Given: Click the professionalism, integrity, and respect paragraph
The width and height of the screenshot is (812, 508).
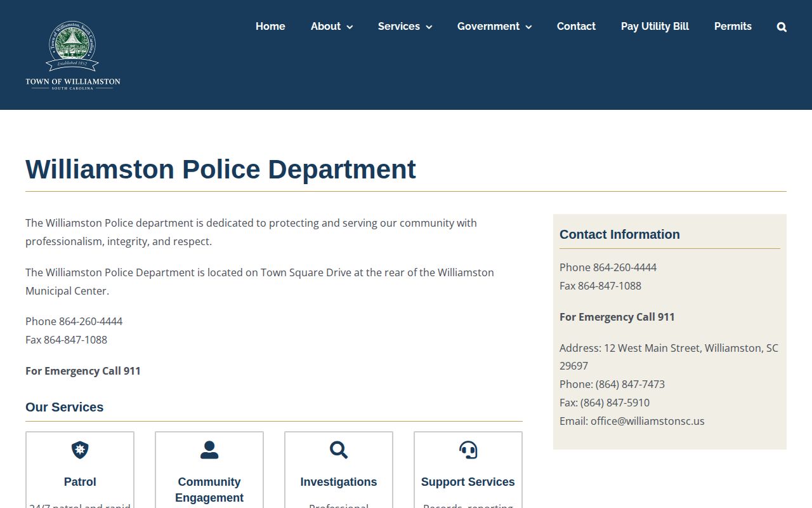Looking at the screenshot, I should pyautogui.click(x=251, y=232).
